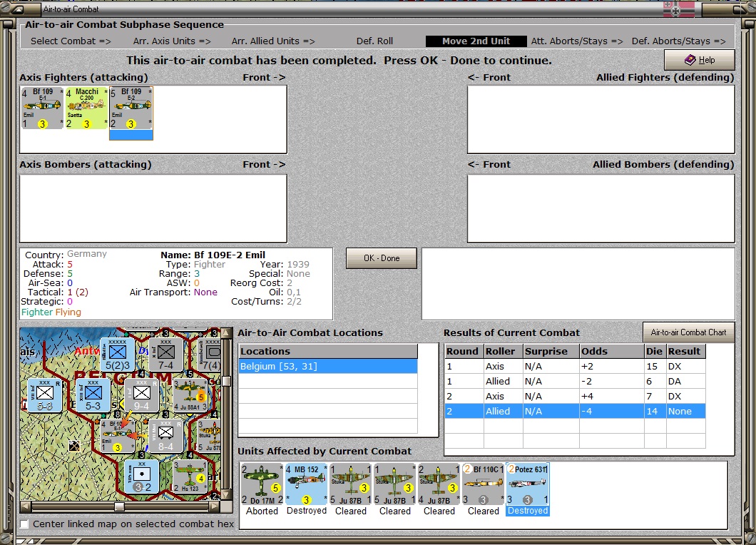Click the Arr. Axis Units subphase step
Image resolution: width=756 pixels, height=545 pixels.
pos(172,41)
